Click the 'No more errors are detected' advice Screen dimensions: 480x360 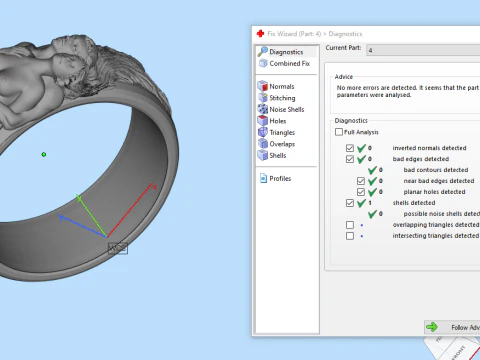point(408,91)
